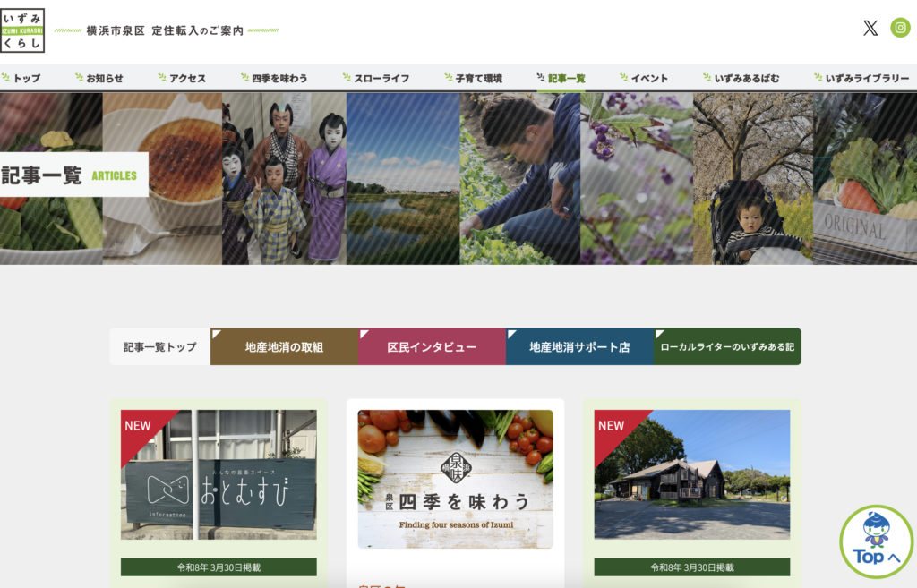Filter by 地産地消の取組 category

284,346
